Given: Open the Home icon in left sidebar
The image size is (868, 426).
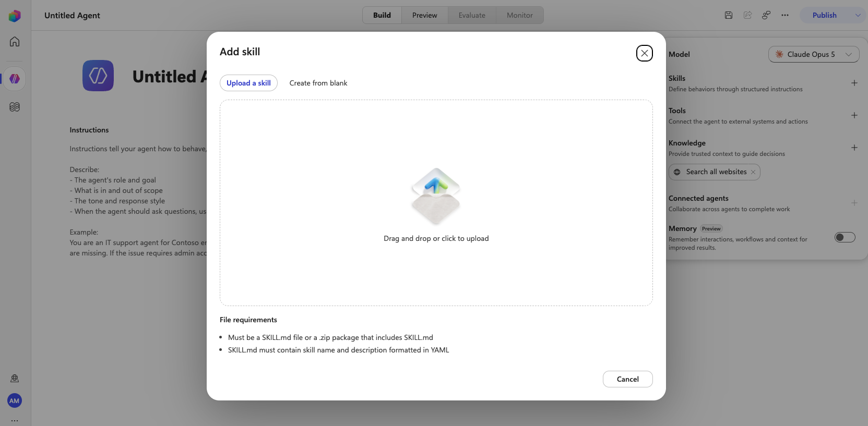Looking at the screenshot, I should click(x=15, y=42).
